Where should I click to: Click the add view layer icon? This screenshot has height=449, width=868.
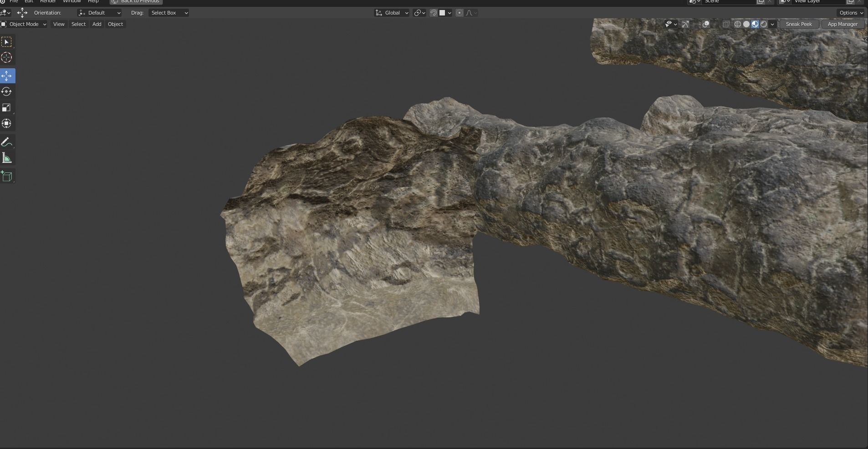pos(850,2)
